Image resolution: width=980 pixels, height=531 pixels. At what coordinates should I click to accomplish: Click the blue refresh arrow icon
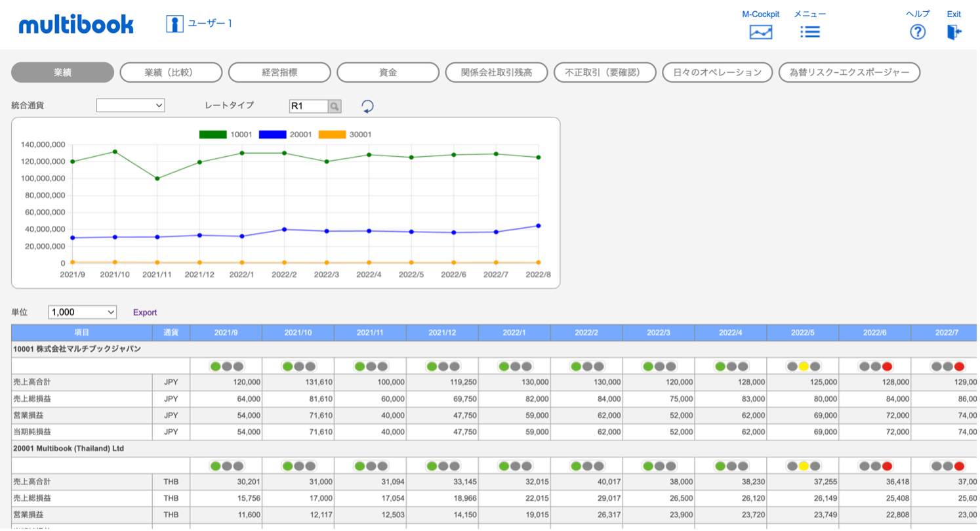(368, 106)
